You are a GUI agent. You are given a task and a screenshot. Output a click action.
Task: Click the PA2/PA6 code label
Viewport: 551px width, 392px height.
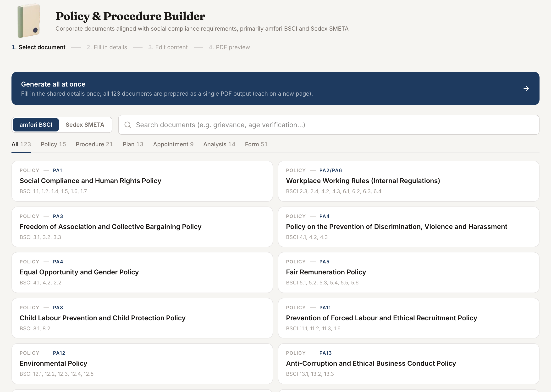[331, 170]
